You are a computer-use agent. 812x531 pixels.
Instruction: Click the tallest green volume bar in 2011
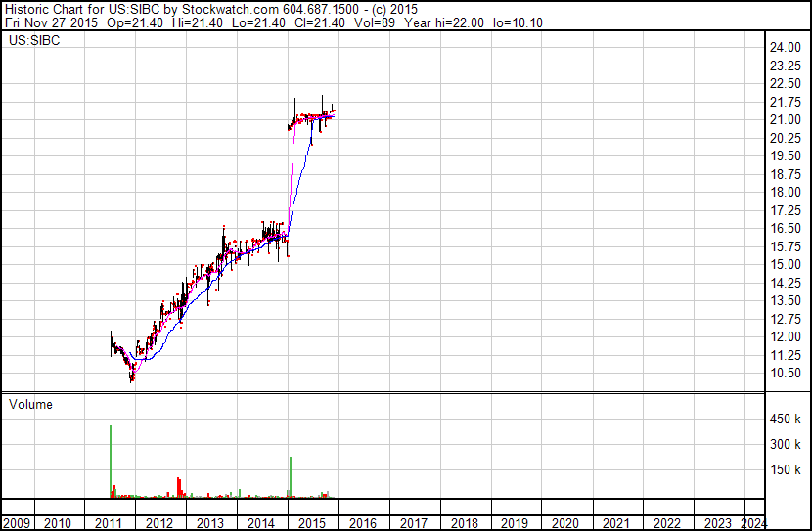click(111, 460)
